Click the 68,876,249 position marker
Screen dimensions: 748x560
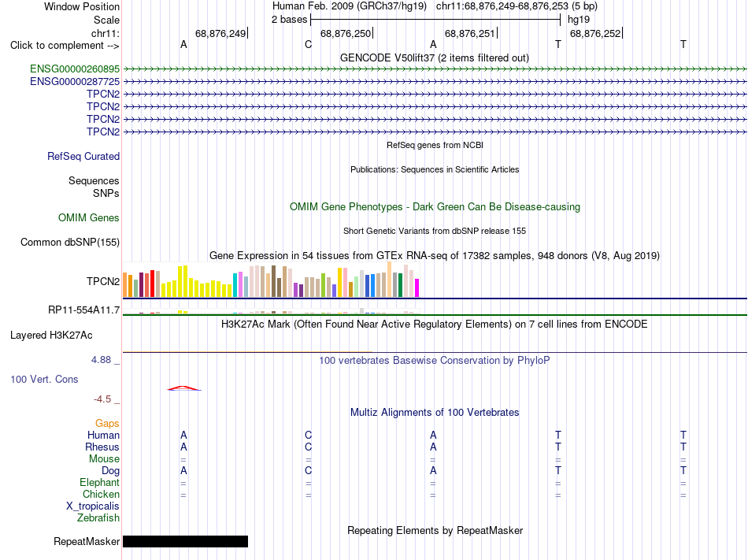click(x=221, y=34)
